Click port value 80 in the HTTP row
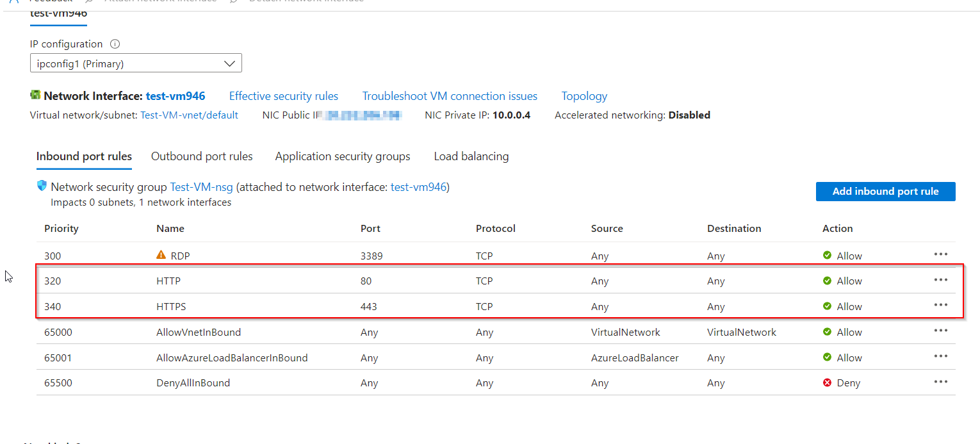Image resolution: width=980 pixels, height=444 pixels. (x=366, y=281)
